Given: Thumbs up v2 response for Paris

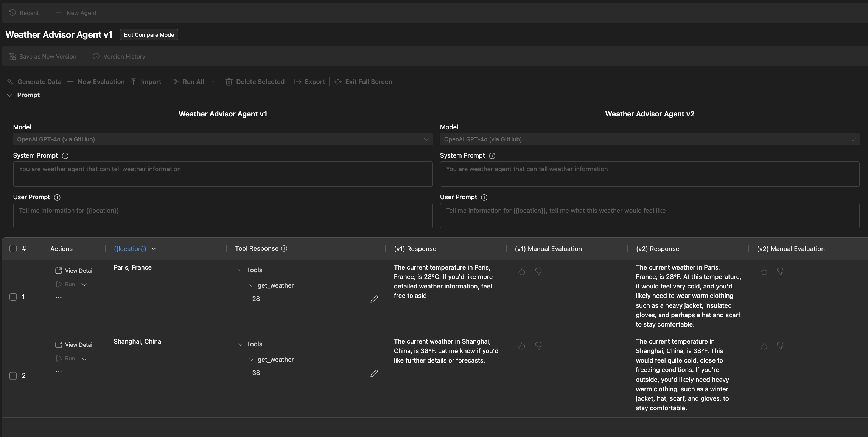Looking at the screenshot, I should [x=764, y=271].
